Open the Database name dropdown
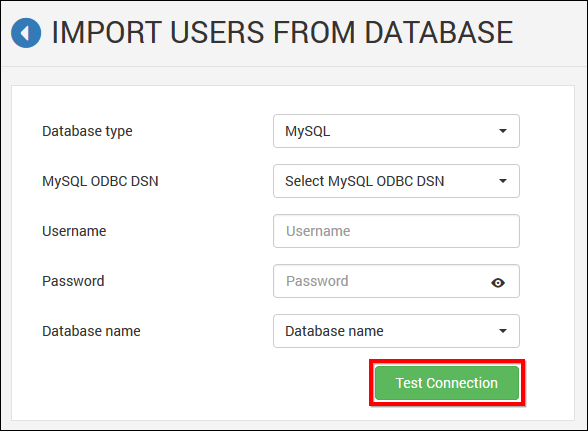Screen dimensions: 588x431 pyautogui.click(x=396, y=331)
